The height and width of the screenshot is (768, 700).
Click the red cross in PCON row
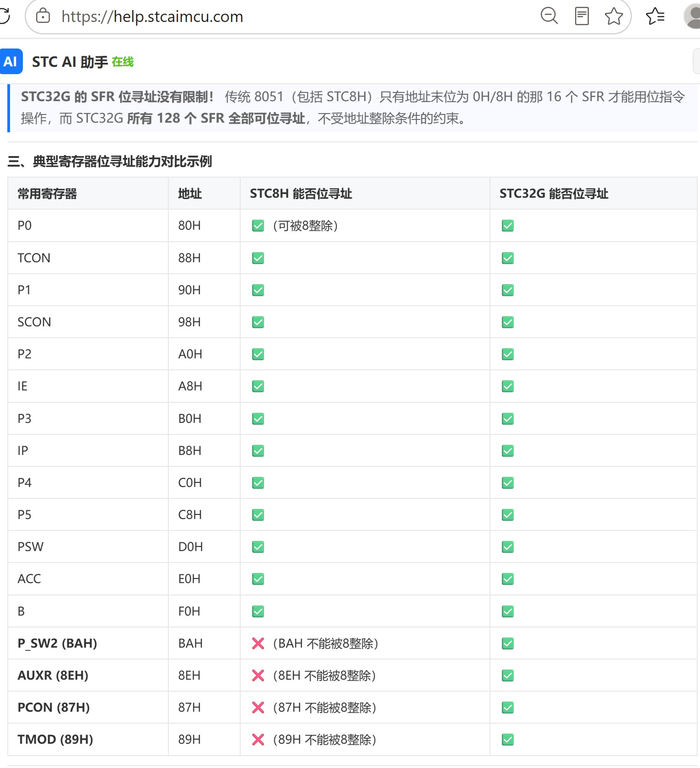click(x=258, y=708)
